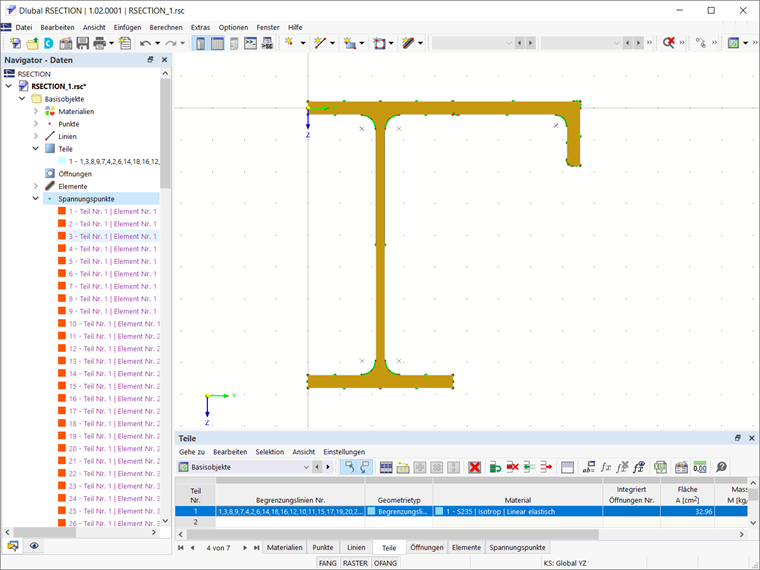The height and width of the screenshot is (570, 760).
Task: Switch to the Spannungspunkte table tab
Action: point(517,548)
